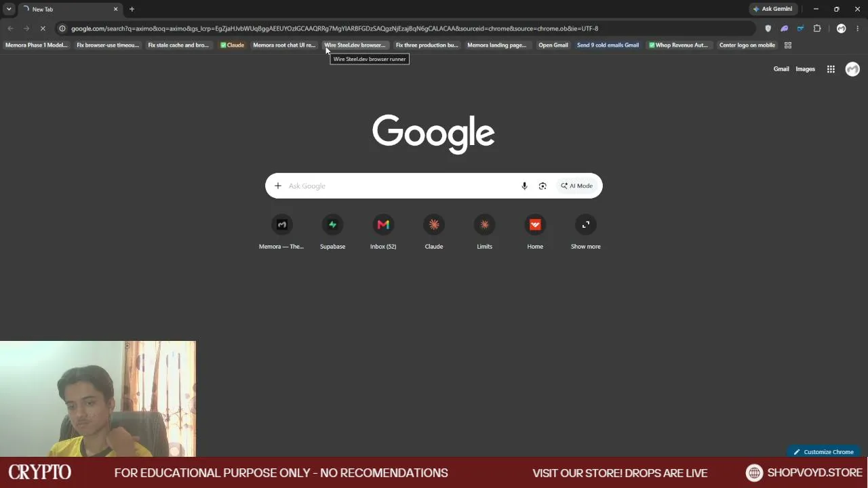Click the Google logo
This screenshot has height=488, width=868.
(433, 134)
